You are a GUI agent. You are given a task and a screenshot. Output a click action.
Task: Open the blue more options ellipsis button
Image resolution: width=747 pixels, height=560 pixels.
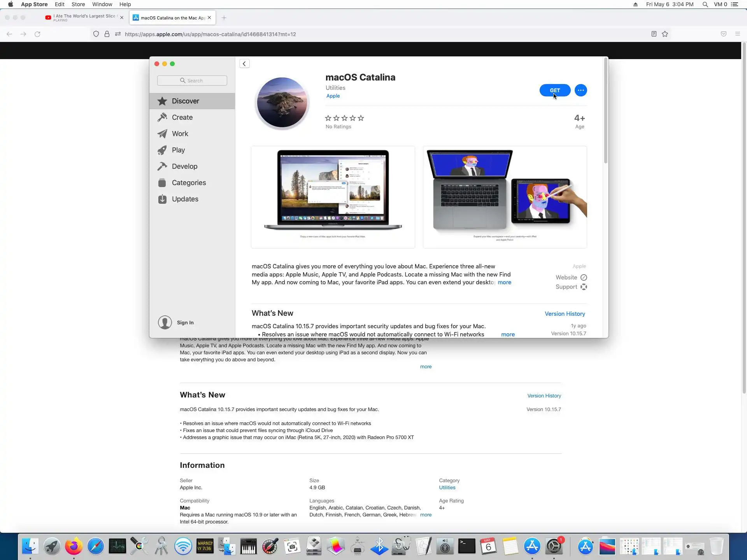click(580, 90)
